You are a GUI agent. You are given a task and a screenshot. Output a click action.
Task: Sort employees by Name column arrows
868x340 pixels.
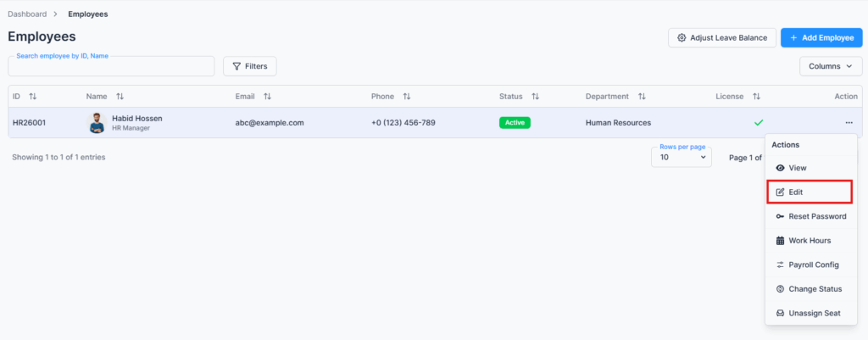(x=120, y=97)
